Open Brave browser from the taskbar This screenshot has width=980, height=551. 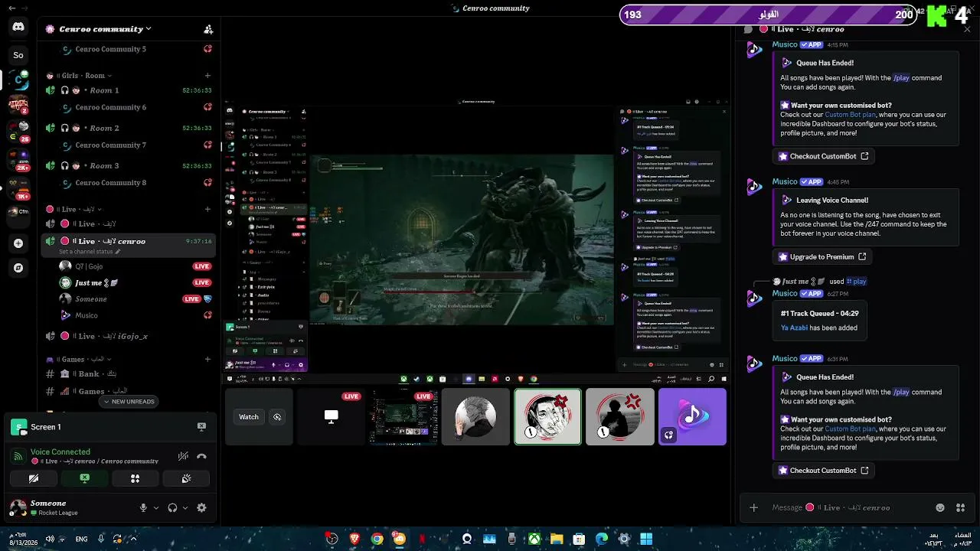click(354, 539)
